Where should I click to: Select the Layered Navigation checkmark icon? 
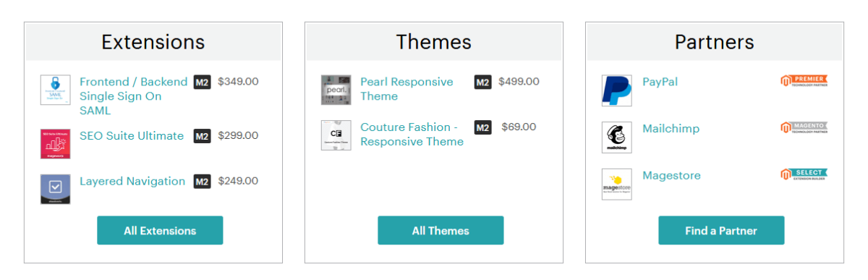point(56,189)
